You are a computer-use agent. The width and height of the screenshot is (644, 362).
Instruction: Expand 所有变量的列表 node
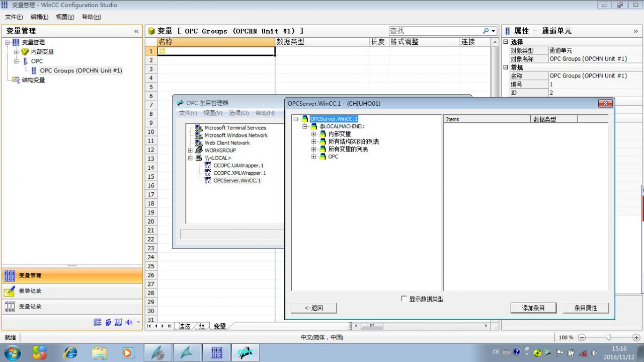(314, 149)
